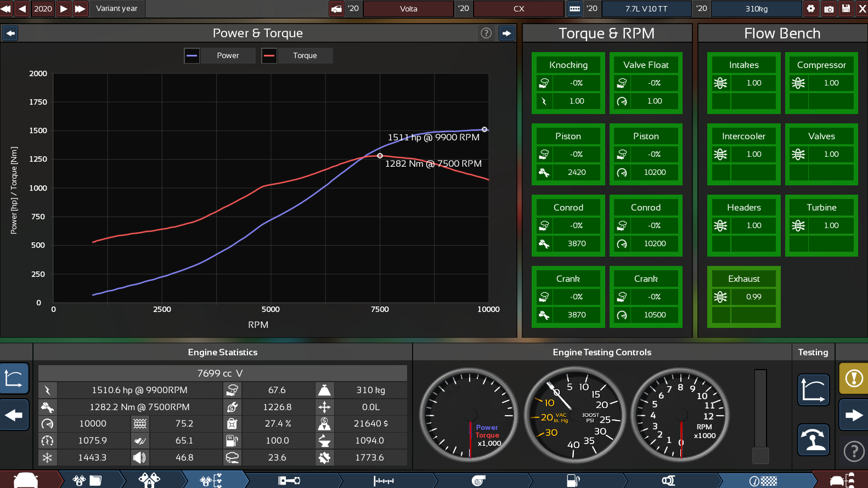Click the loudness speaker icon beside 46.8
868x488 pixels.
pos(140,457)
